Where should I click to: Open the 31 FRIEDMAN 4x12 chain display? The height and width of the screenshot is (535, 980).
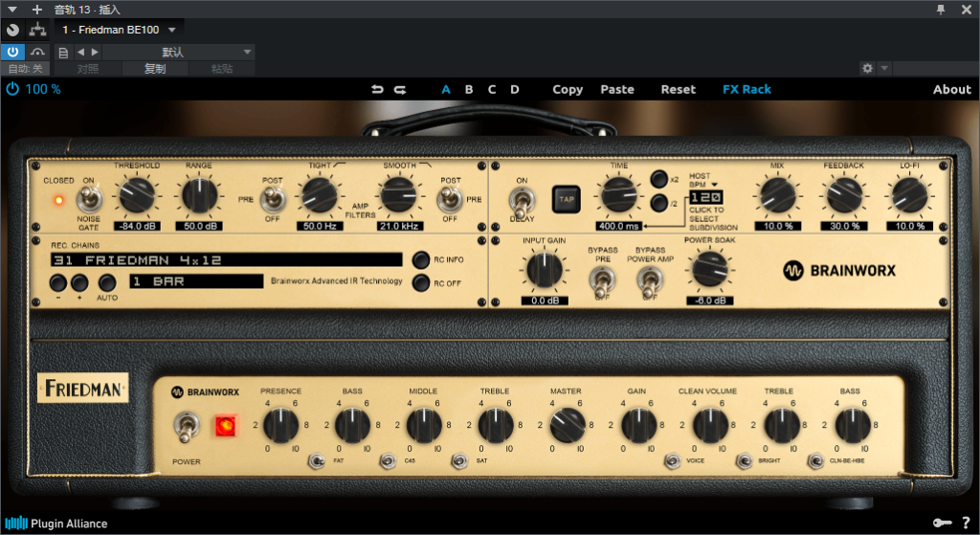click(x=226, y=260)
